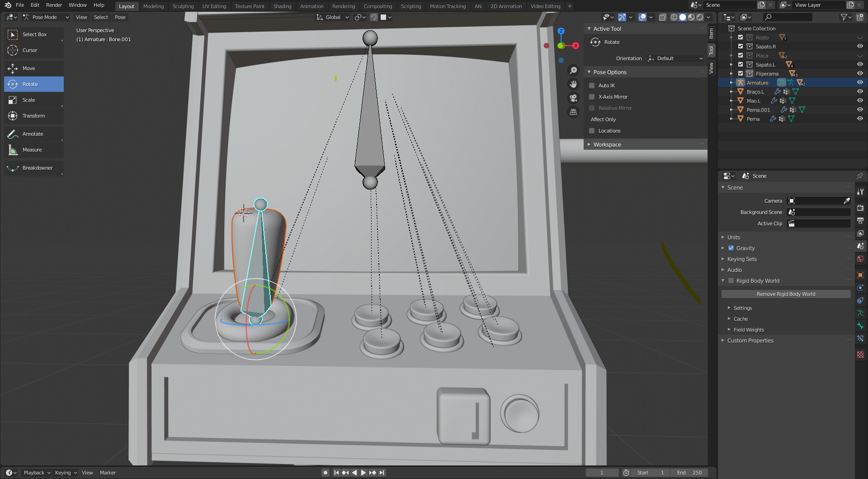Open the File menu
Image resolution: width=868 pixels, height=479 pixels.
(20, 5)
